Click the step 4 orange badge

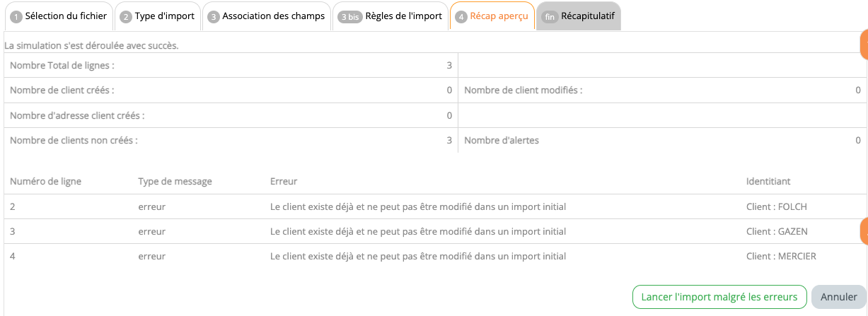[x=461, y=16]
